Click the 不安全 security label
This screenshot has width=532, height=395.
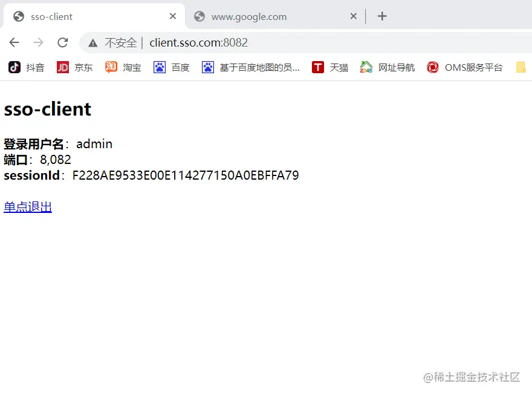121,43
